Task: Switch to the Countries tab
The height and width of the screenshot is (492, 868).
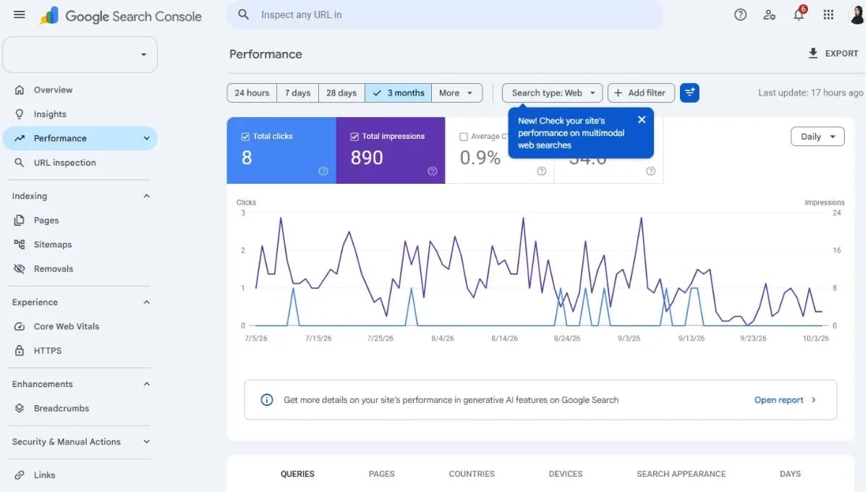Action: click(472, 474)
